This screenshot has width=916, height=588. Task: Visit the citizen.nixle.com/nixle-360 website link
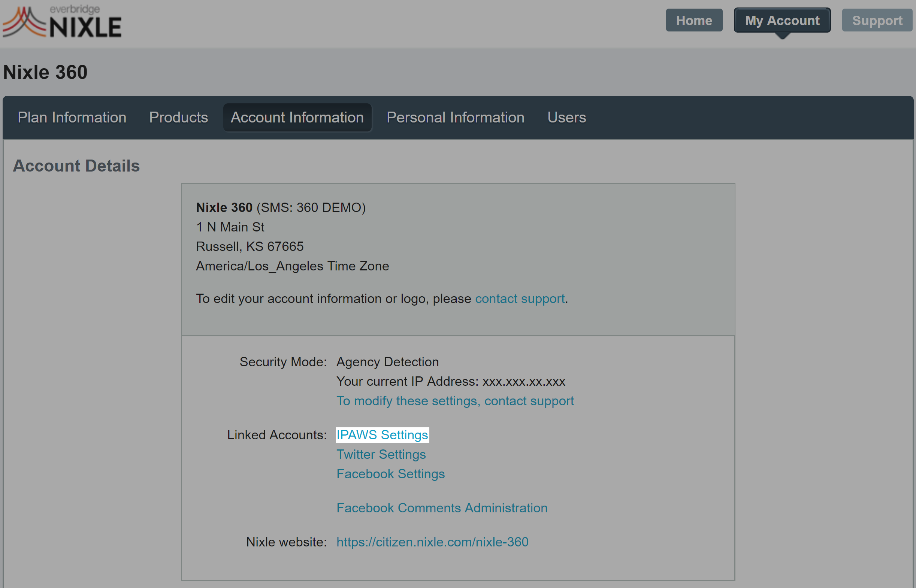(x=432, y=542)
